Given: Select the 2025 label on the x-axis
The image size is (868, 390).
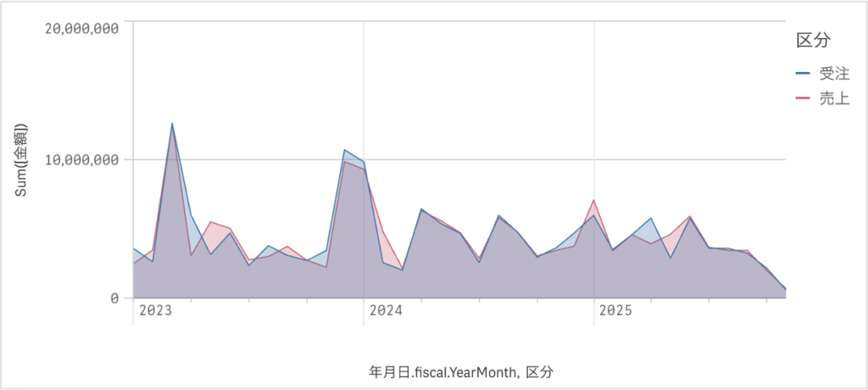Looking at the screenshot, I should pos(615,311).
